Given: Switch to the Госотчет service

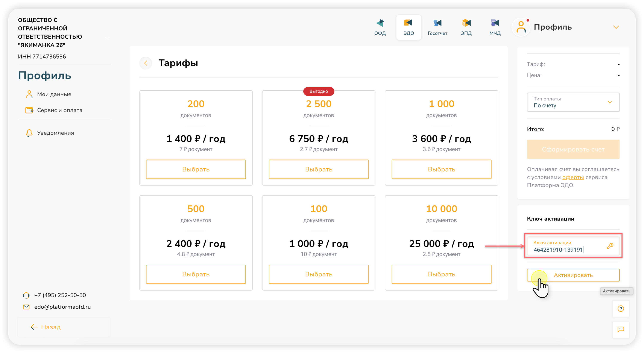Looking at the screenshot, I should coord(437,27).
